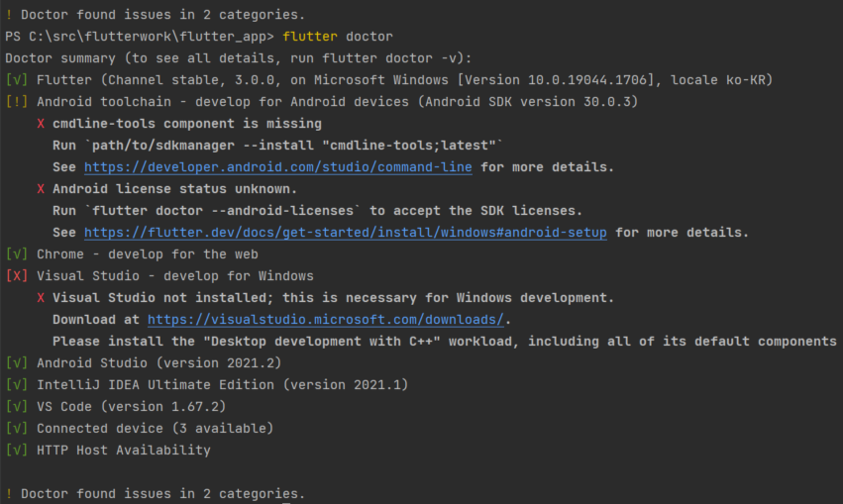Click the yellow [!] marker beside Android toolchain
The image size is (843, 504).
[x=17, y=102]
